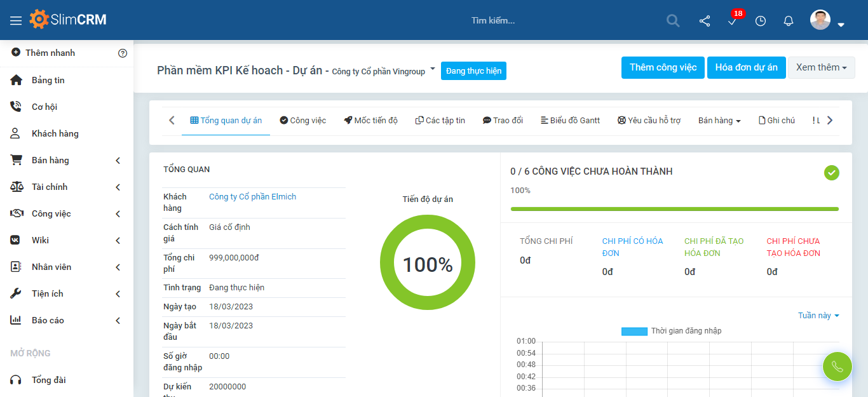Click the tasks checkmark icon showing 18

click(731, 22)
